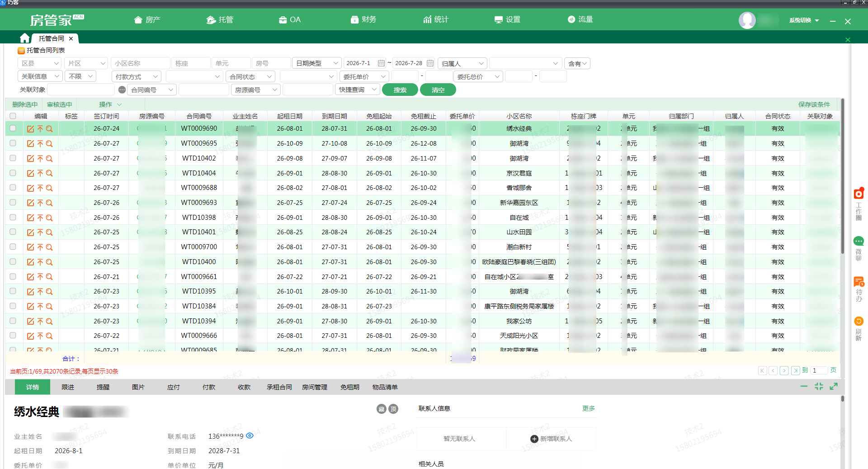Check row checkbox for WT0009695
The width and height of the screenshot is (868, 469).
[13, 143]
